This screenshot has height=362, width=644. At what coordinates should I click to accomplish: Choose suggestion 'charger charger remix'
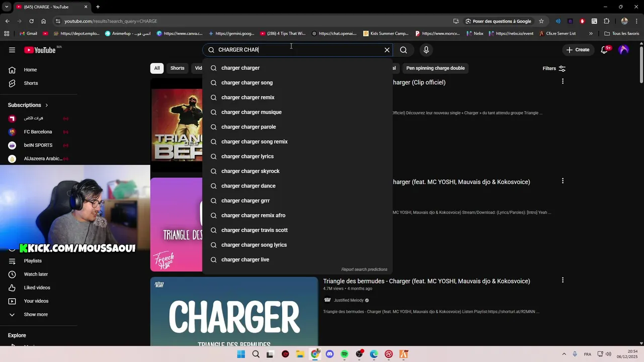tap(297, 98)
